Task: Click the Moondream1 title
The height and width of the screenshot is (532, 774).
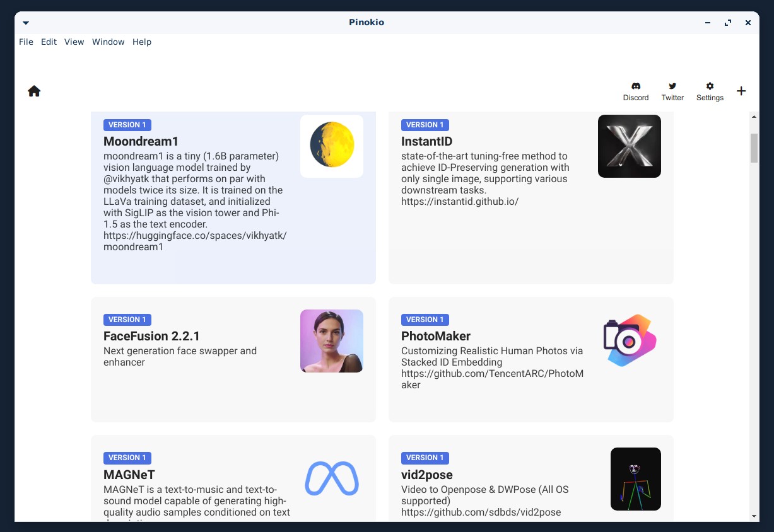Action: 141,141
